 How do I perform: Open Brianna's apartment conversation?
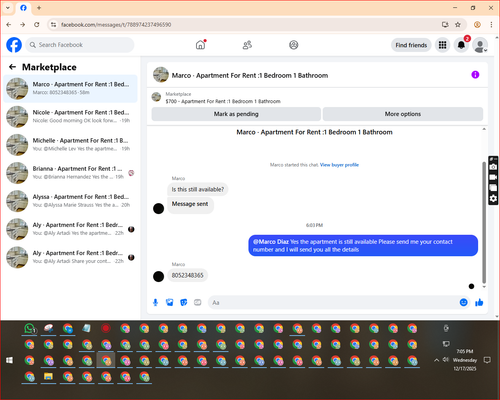(70, 173)
